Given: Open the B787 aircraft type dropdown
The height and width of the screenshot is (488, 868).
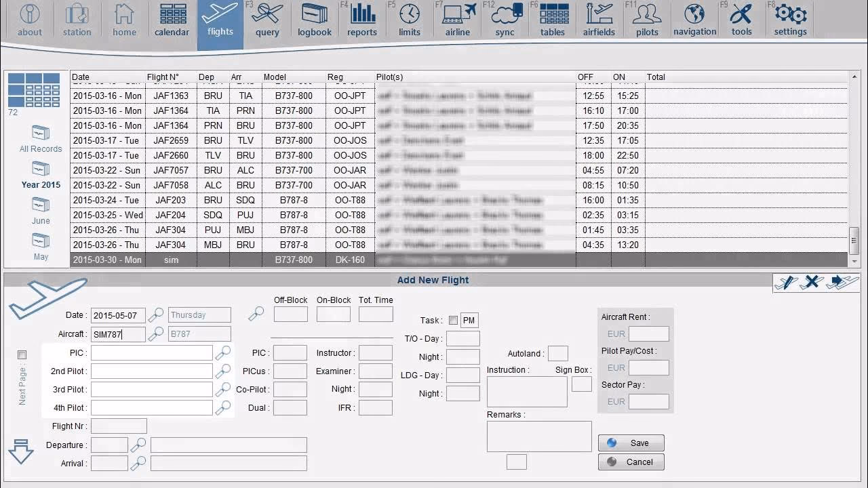Looking at the screenshot, I should [x=199, y=334].
